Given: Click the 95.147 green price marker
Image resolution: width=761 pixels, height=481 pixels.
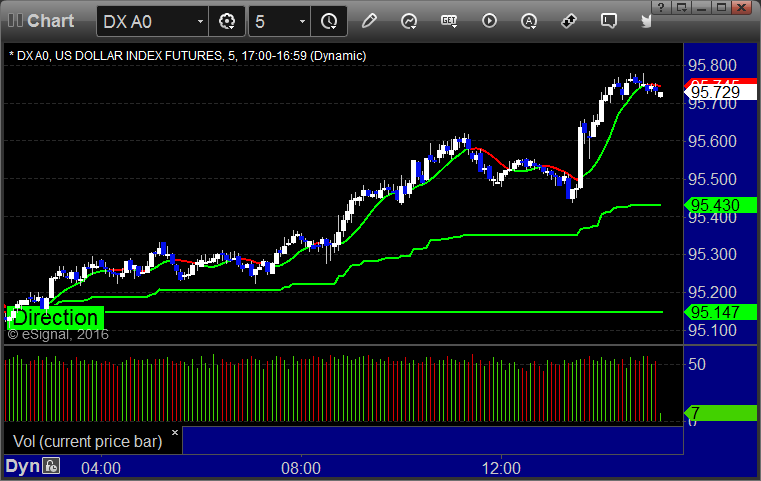Looking at the screenshot, I should point(721,312).
